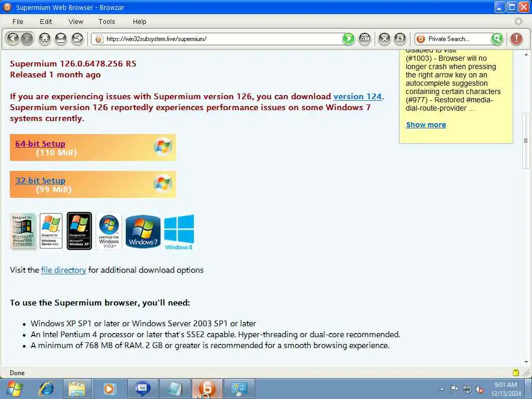Click the muted volume tray icon
This screenshot has height=399, width=532.
click(480, 389)
